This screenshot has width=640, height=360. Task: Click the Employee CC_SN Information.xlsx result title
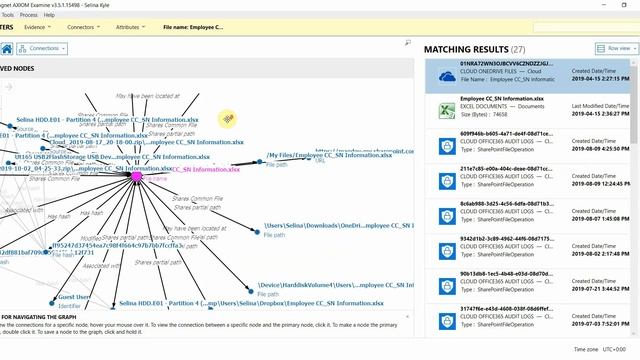click(x=502, y=99)
